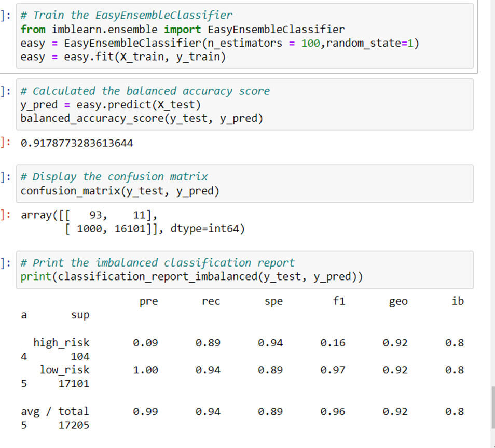This screenshot has width=495, height=448.
Task: Click the "f1" column header
Action: (x=339, y=301)
